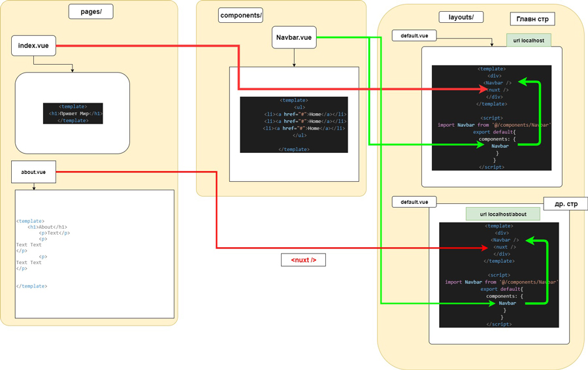Click the layouts/ folder label
Viewport: 588px width, 370px height.
[x=461, y=17]
